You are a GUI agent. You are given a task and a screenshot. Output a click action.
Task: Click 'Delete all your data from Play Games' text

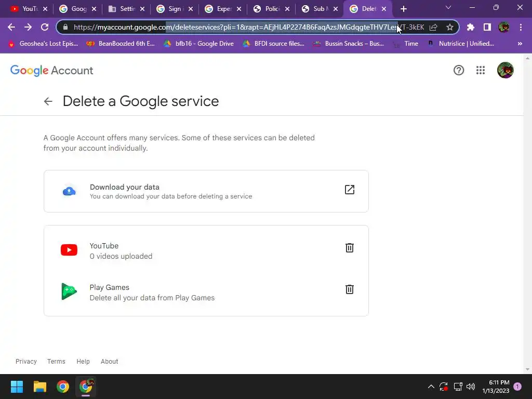pyautogui.click(x=152, y=298)
